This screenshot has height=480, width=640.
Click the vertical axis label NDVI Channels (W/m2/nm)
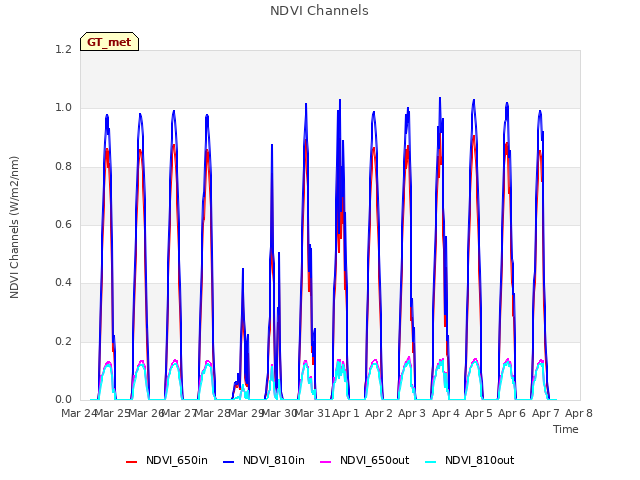(x=14, y=227)
